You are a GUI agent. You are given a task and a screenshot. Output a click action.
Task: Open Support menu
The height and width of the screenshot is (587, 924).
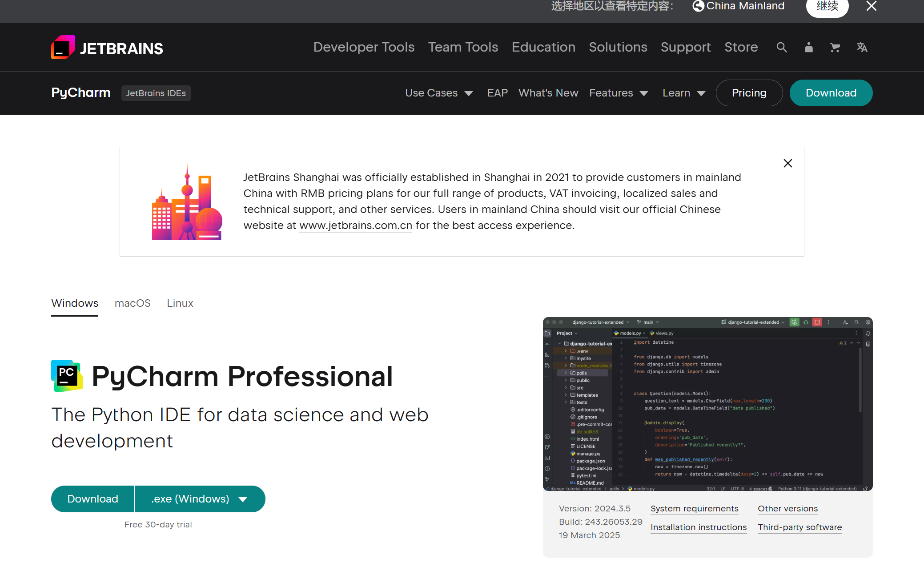coord(686,47)
